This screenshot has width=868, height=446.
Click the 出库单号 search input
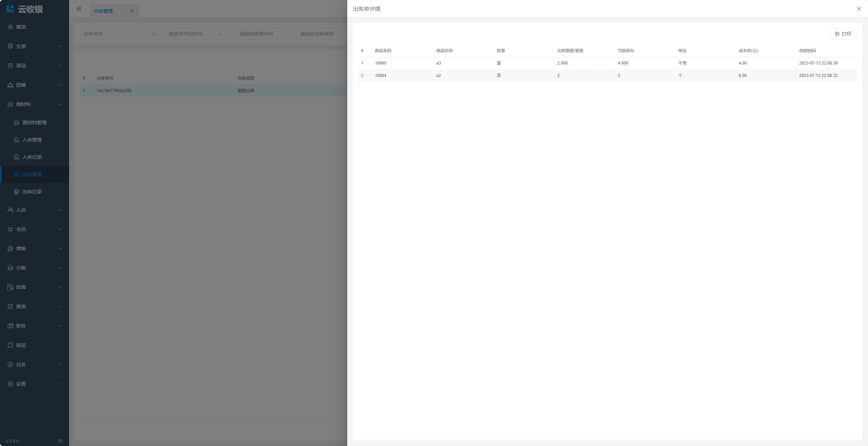(111, 34)
